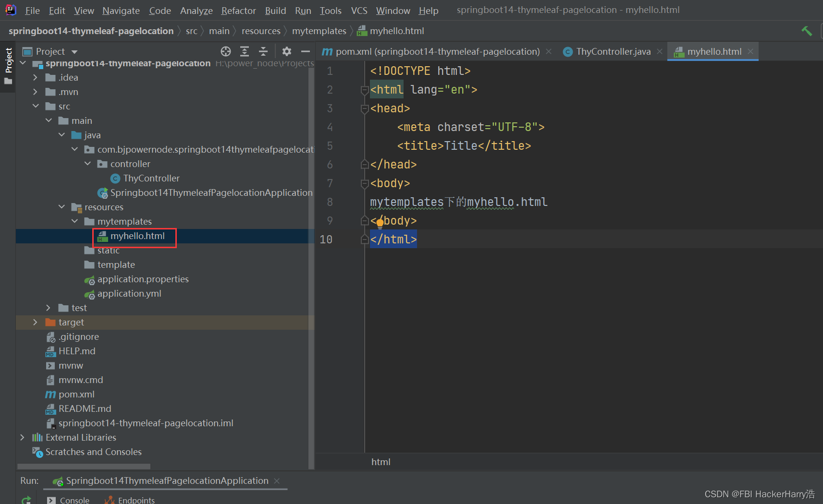
Task: Click the Rerun application icon
Action: 26,500
